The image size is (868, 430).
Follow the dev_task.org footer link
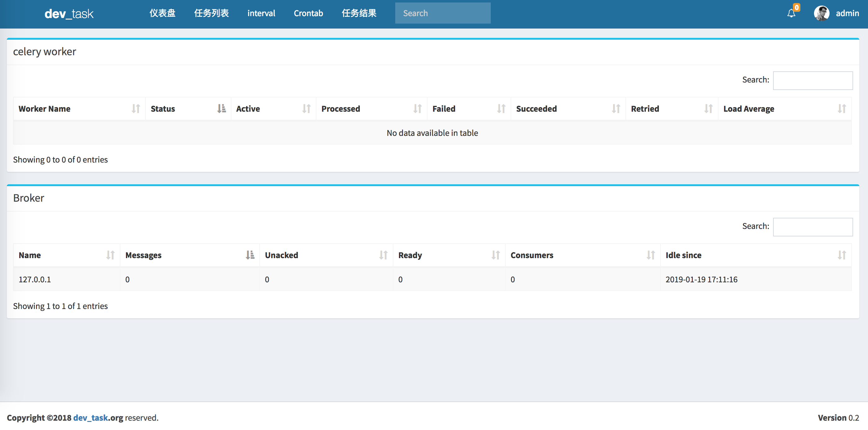coord(91,418)
